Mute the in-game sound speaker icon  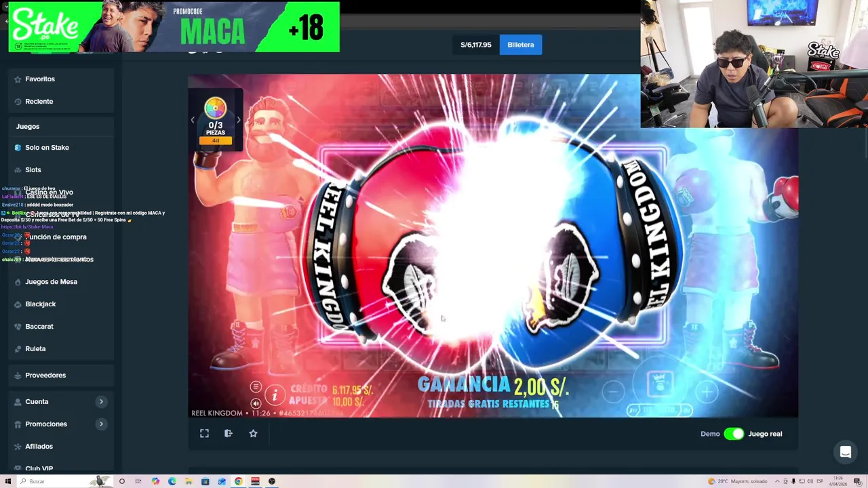[x=256, y=403]
